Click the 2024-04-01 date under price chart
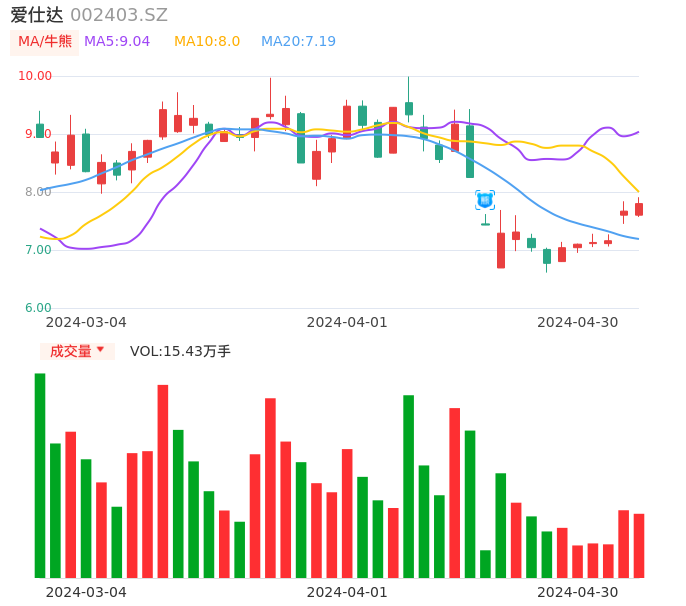 coord(346,322)
